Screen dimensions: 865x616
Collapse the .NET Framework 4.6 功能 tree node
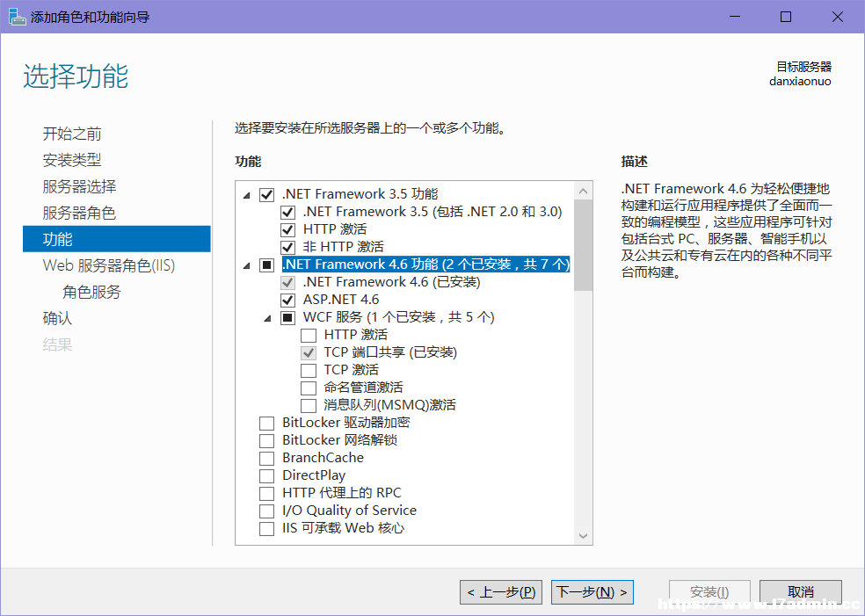point(247,265)
